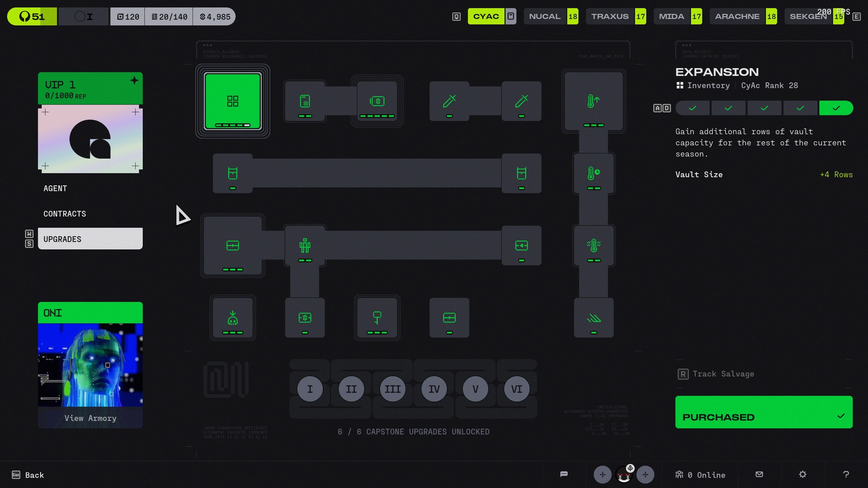Screen dimensions: 868x488
Task: Select the humanoid figure upgrade node
Action: (305, 245)
